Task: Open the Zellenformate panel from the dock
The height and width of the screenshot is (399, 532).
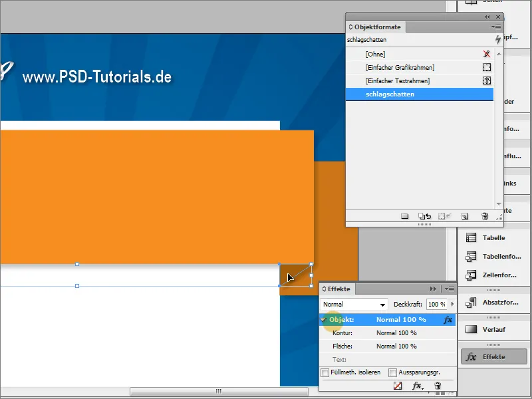Action: tap(493, 275)
